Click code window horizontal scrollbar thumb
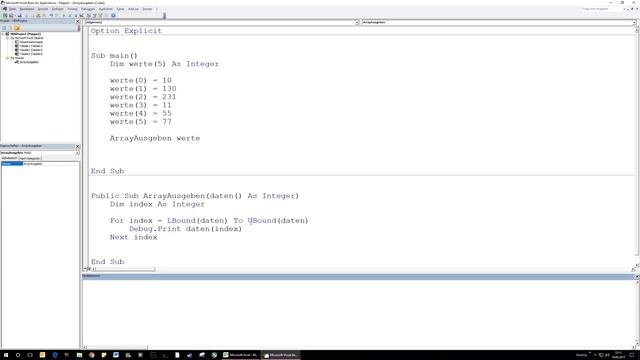Image resolution: width=640 pixels, height=360 pixels. [x=125, y=269]
